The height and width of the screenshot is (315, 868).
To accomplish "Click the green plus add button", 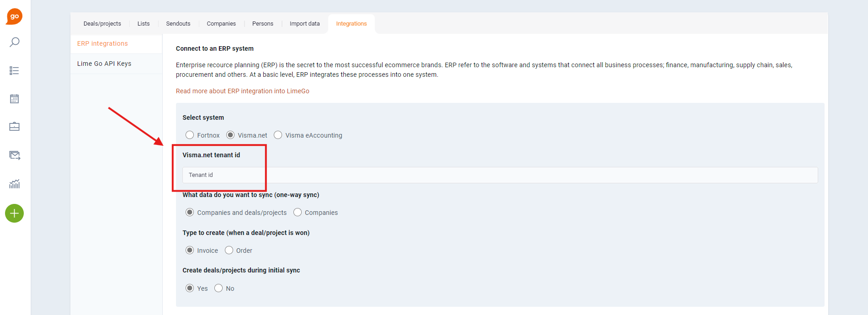I will click(x=14, y=214).
